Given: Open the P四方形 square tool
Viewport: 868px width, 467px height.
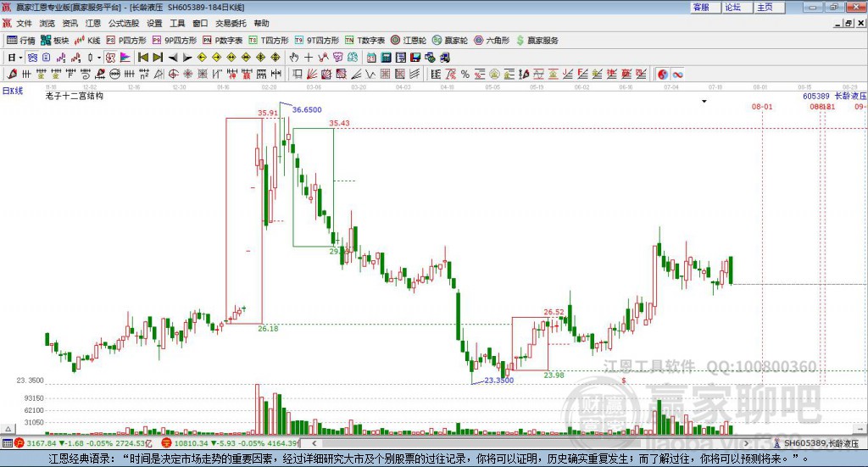Looking at the screenshot, I should (x=126, y=41).
